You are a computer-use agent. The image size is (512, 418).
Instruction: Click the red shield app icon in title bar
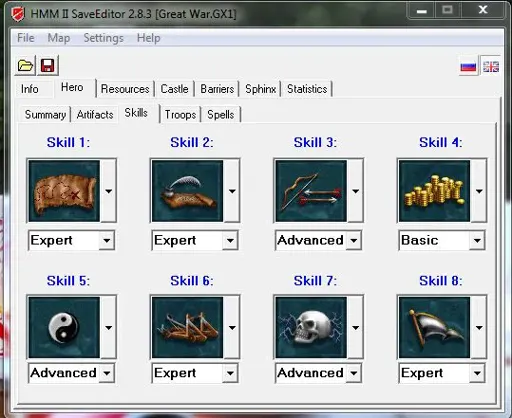pyautogui.click(x=18, y=14)
